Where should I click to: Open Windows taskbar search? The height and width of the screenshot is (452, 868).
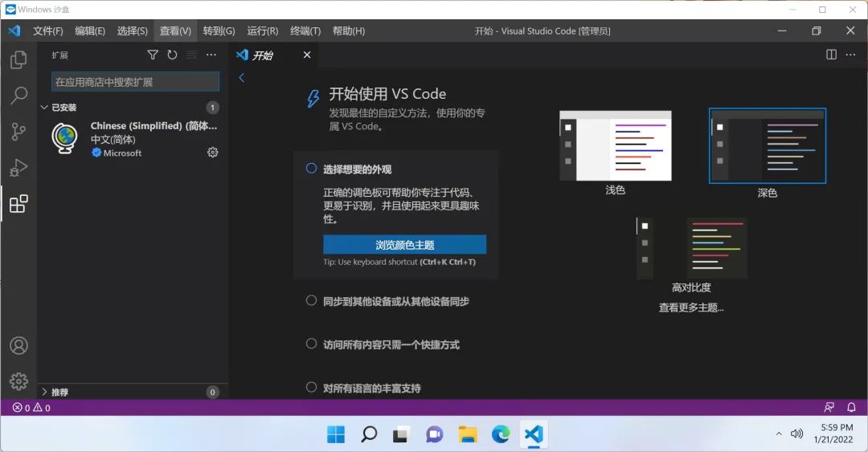(x=369, y=434)
